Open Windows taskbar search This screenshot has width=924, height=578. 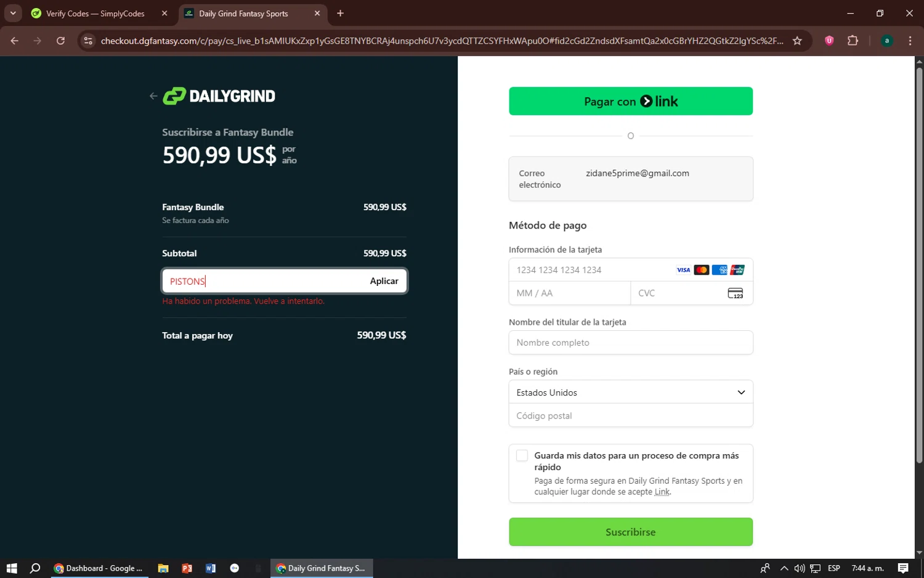[x=35, y=568]
